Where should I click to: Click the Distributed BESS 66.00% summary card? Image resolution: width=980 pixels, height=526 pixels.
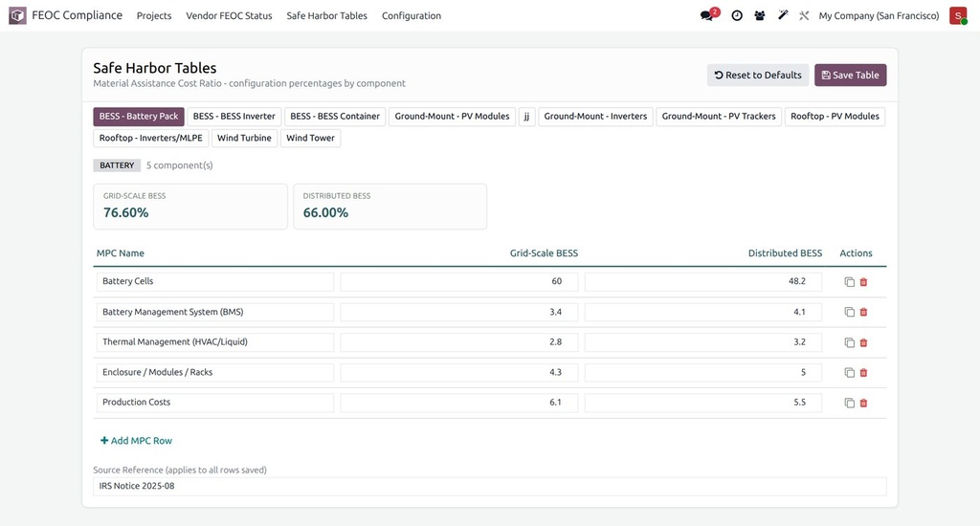390,207
